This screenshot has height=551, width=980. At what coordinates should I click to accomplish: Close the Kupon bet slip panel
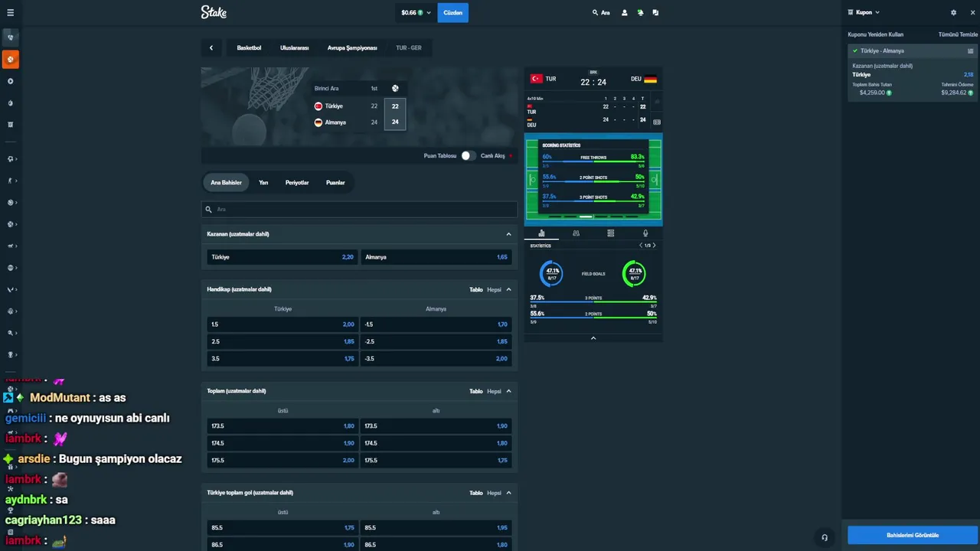(972, 13)
